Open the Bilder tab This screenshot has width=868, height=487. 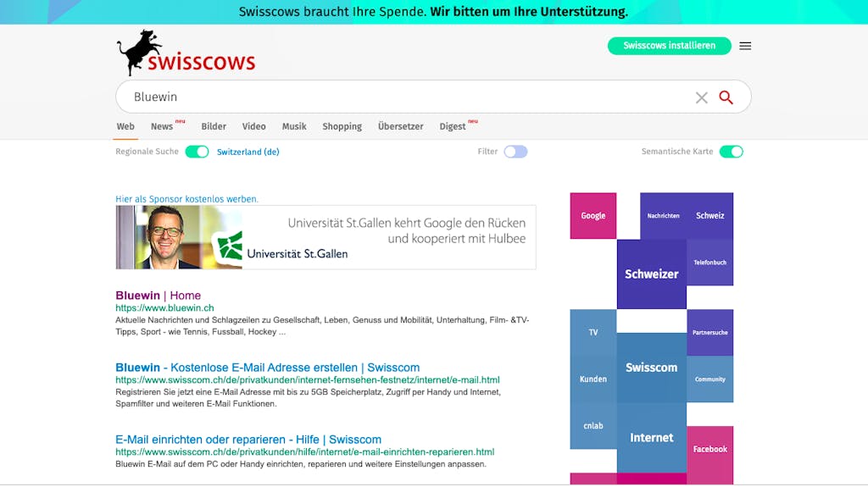214,126
